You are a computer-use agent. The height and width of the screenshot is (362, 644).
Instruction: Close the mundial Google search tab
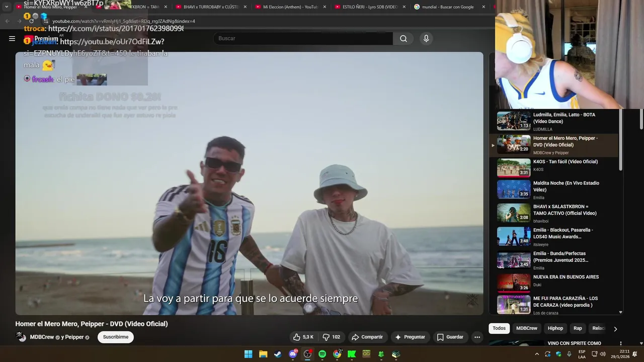point(484,7)
